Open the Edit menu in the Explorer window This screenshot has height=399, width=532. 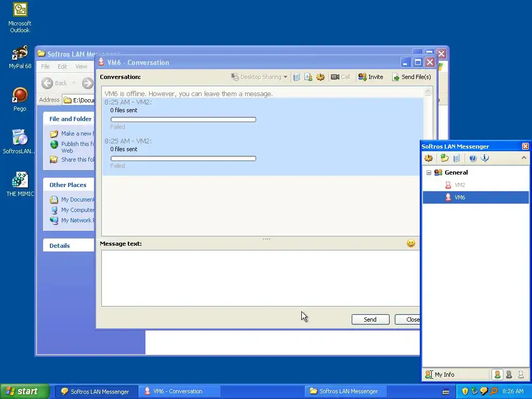pyautogui.click(x=62, y=66)
